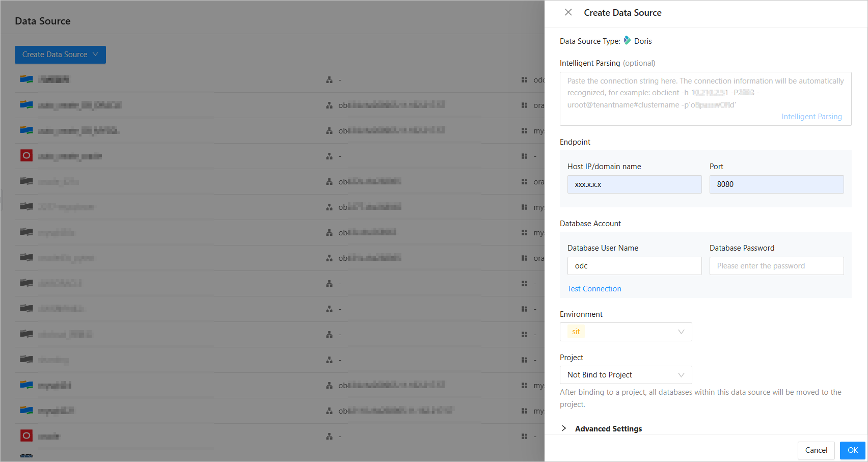Click the red Oracle icon in the bottom row

pyautogui.click(x=26, y=436)
